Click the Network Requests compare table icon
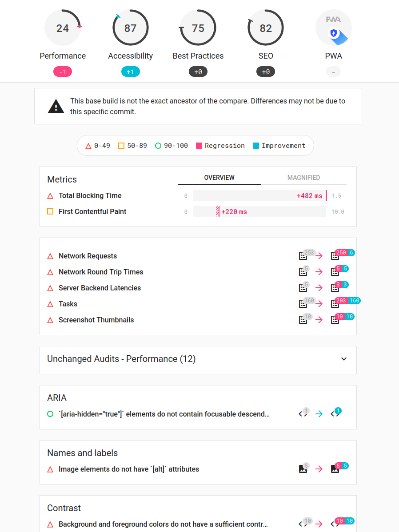 tap(335, 256)
